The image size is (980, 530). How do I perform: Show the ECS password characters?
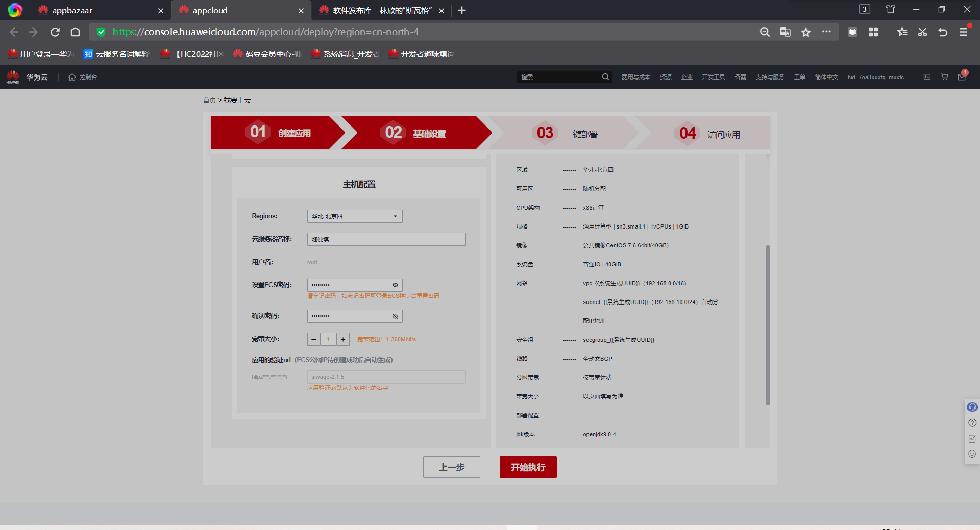(x=395, y=285)
